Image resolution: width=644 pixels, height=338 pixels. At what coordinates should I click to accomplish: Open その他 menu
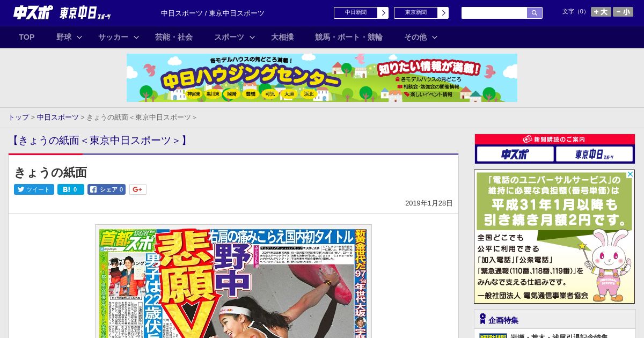tap(415, 37)
